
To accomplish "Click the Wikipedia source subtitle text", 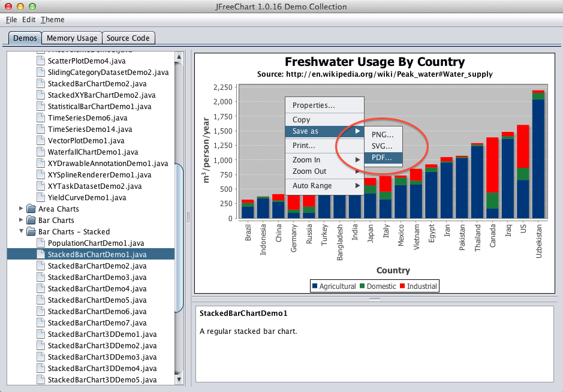I will (x=375, y=74).
